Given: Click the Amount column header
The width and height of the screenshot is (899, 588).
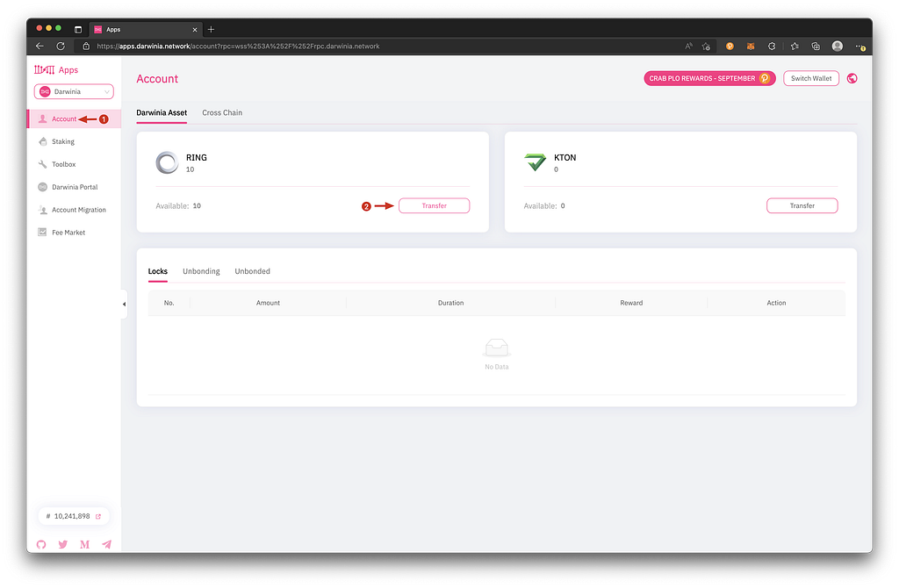Looking at the screenshot, I should click(x=268, y=303).
